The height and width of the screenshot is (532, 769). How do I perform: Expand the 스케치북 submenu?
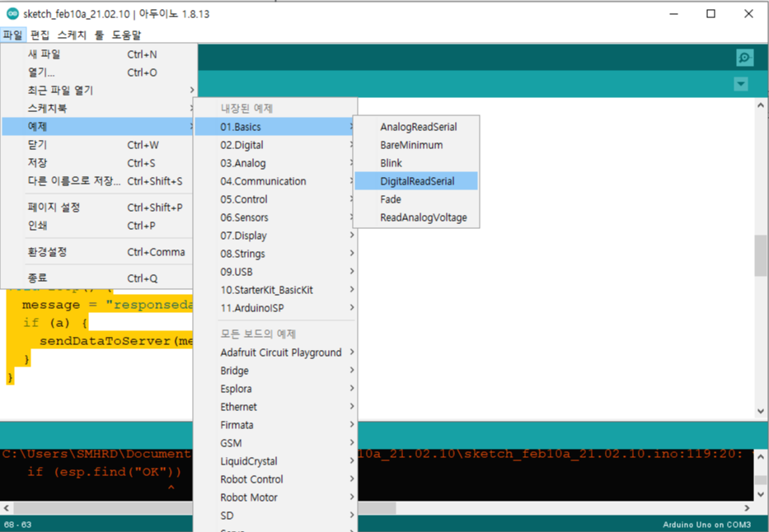(x=98, y=109)
